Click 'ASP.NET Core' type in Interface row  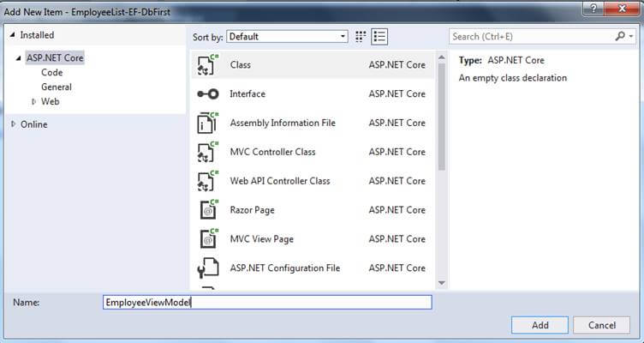397,93
